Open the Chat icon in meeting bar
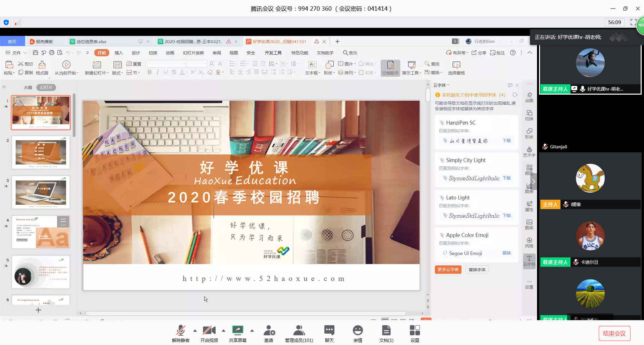This screenshot has height=345, width=644. (329, 331)
